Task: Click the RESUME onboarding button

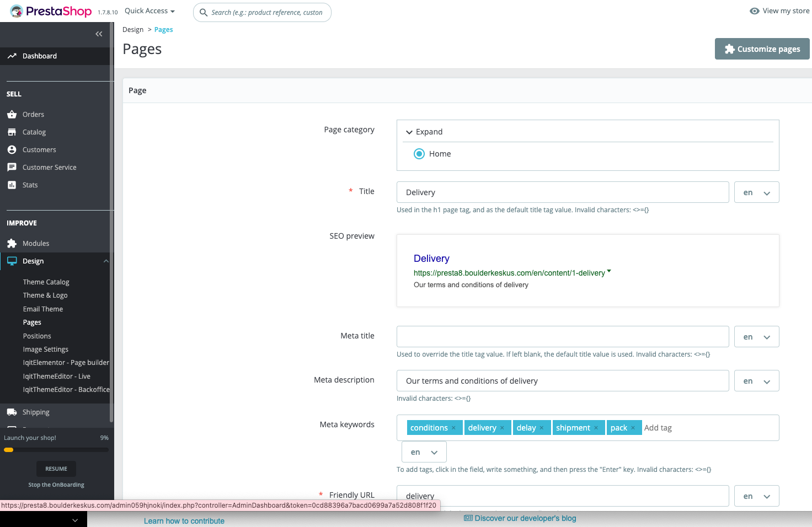Action: click(x=56, y=469)
